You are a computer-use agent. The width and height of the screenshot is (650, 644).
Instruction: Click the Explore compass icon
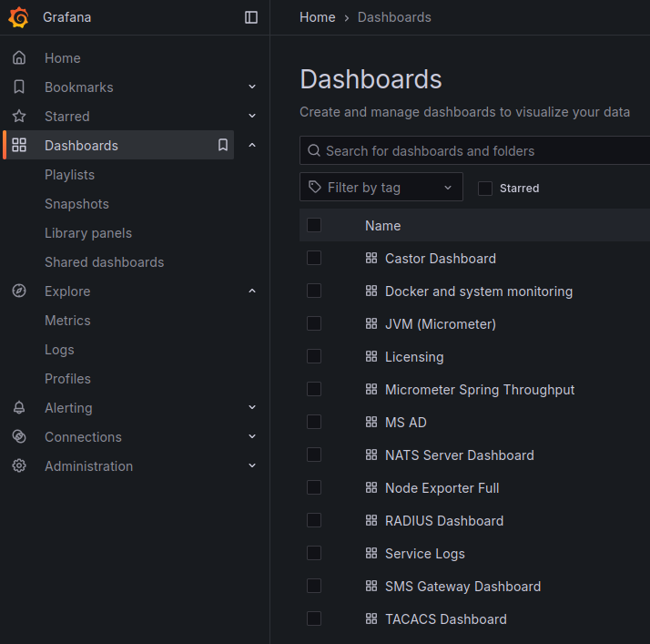click(x=19, y=291)
